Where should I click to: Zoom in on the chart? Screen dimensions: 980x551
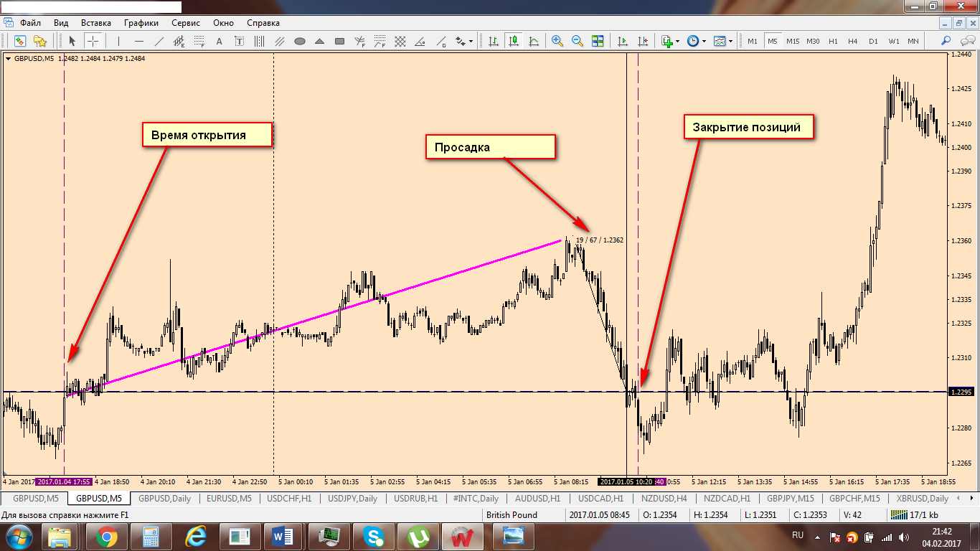point(557,41)
